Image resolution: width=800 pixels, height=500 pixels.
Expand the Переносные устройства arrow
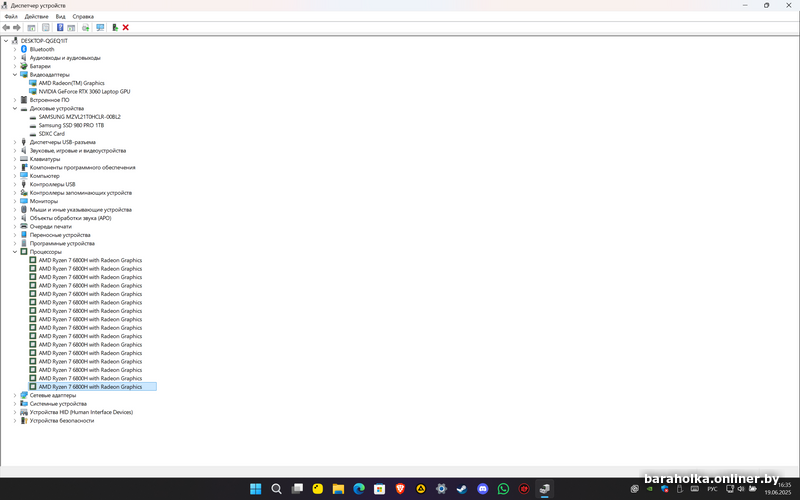(15, 235)
